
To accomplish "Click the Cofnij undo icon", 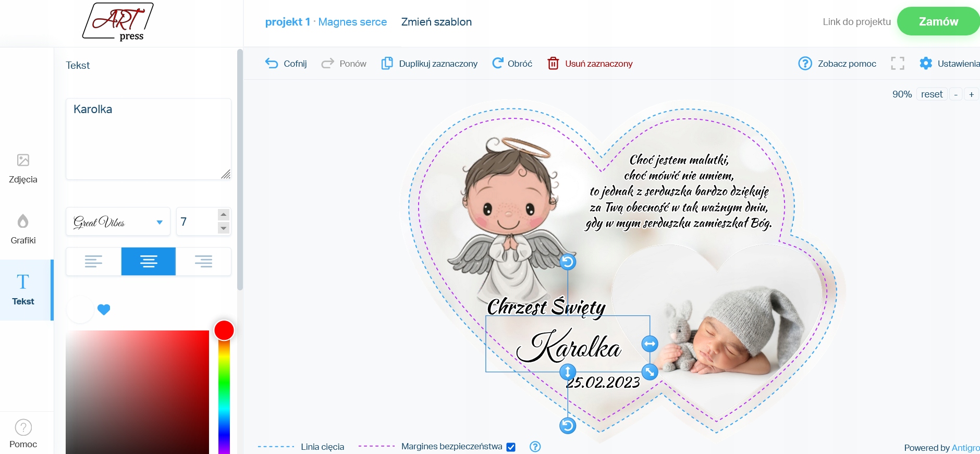I will click(272, 64).
